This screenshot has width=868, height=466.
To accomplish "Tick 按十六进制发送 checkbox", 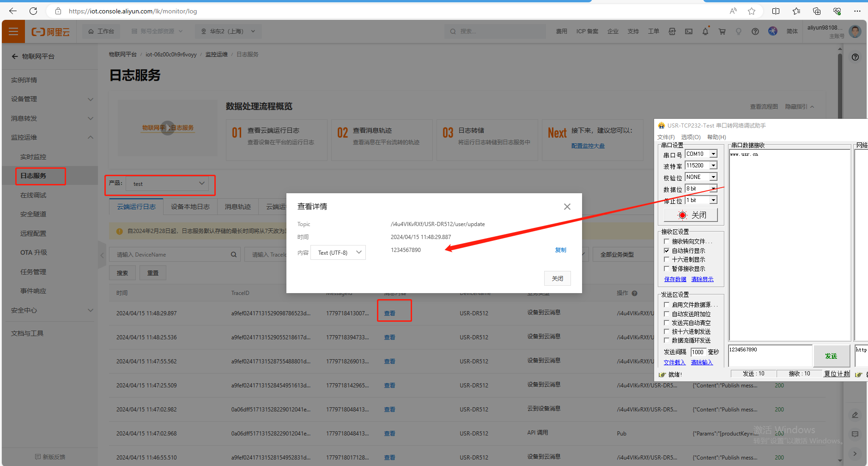I will click(667, 331).
